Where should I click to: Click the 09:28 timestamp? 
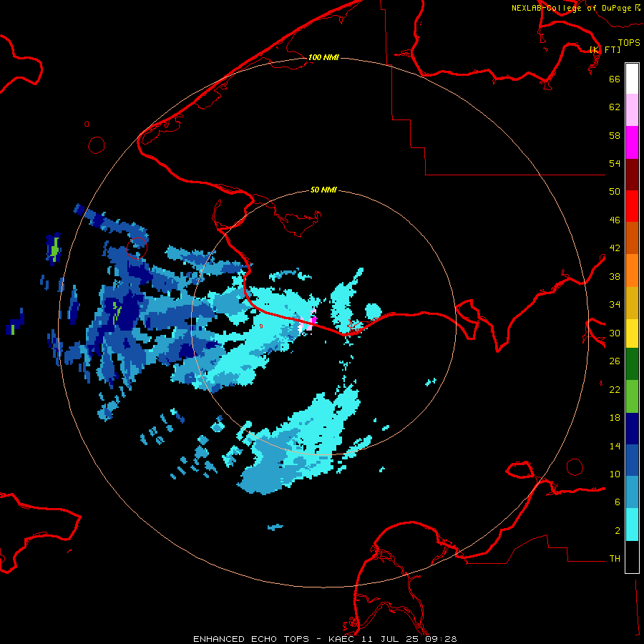[440, 639]
